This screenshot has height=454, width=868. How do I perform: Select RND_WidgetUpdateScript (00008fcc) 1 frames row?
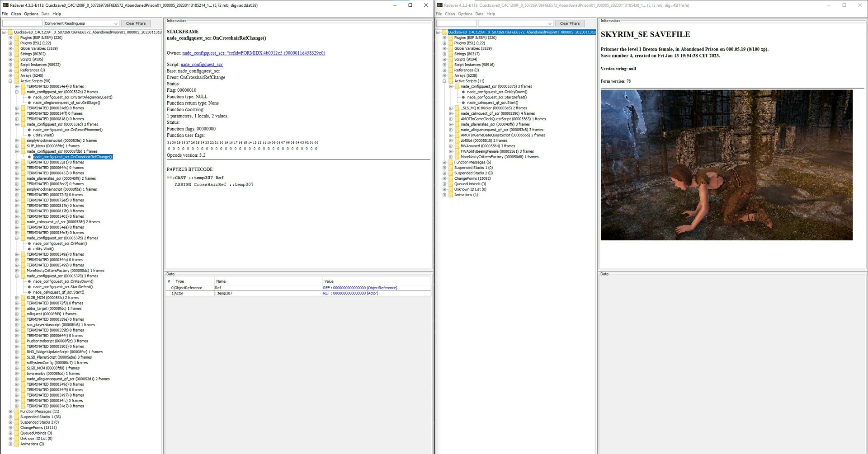(x=65, y=352)
